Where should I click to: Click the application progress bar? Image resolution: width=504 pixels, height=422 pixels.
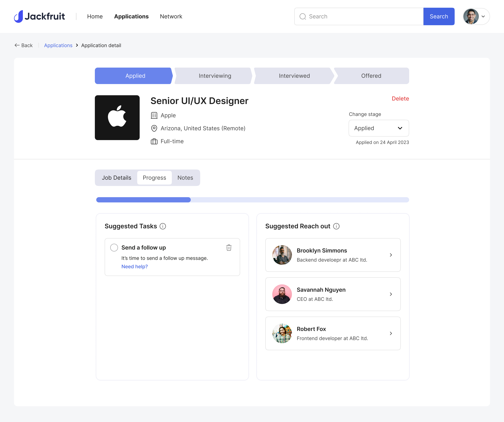252,200
